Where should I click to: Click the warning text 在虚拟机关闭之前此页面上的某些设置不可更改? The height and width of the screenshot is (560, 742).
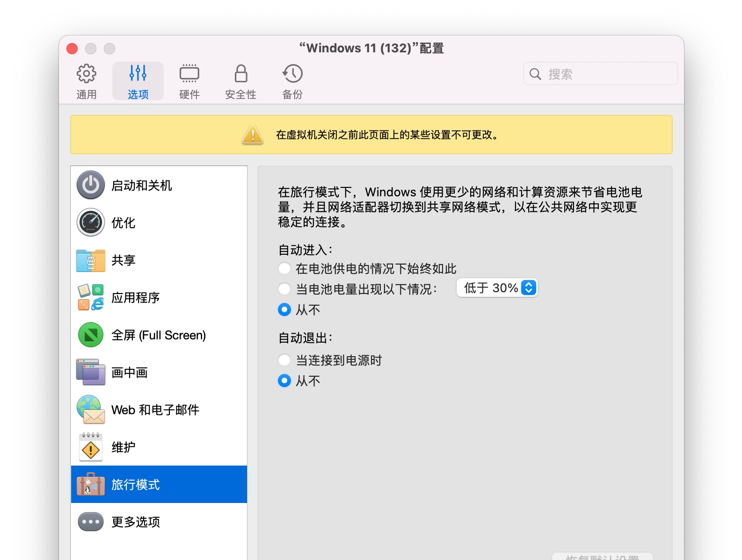(x=388, y=135)
